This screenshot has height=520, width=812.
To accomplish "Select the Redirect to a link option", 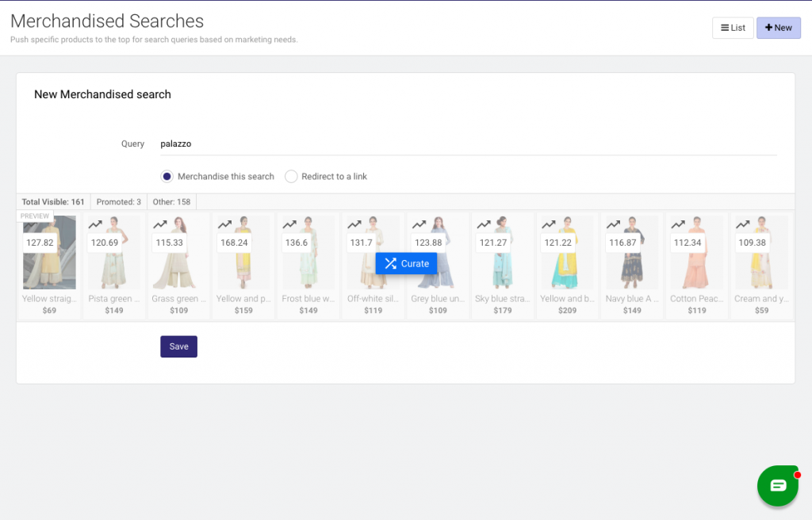I will (x=291, y=176).
